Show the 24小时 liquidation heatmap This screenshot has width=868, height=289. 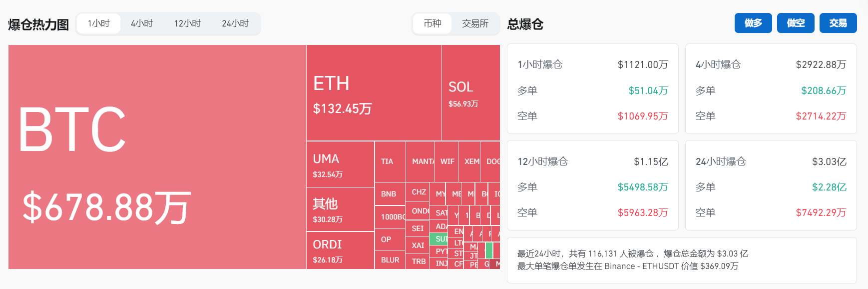click(x=235, y=23)
